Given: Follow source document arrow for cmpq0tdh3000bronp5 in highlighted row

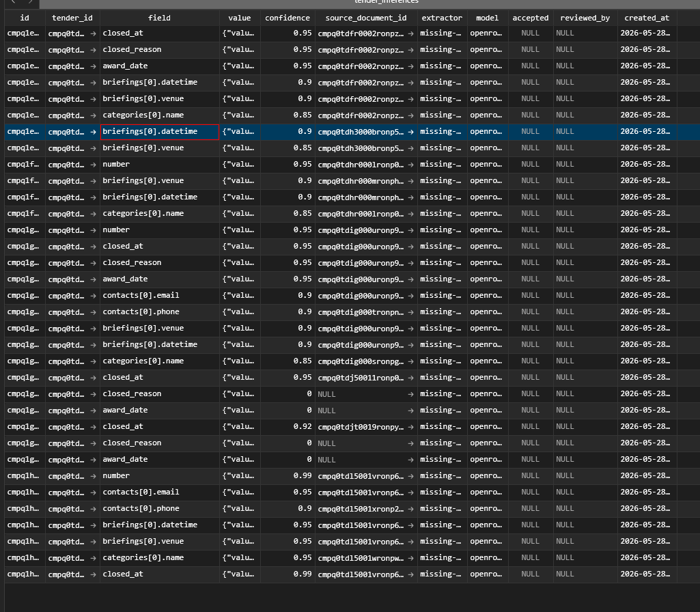Looking at the screenshot, I should click(410, 132).
